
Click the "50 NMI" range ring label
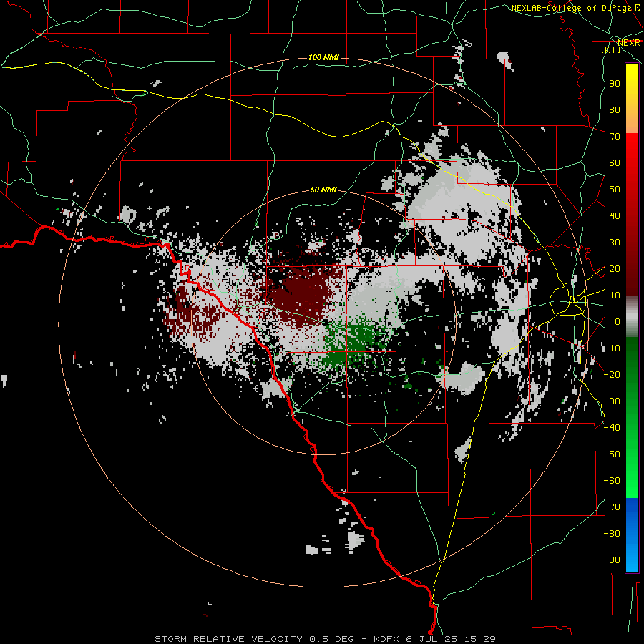click(x=323, y=190)
